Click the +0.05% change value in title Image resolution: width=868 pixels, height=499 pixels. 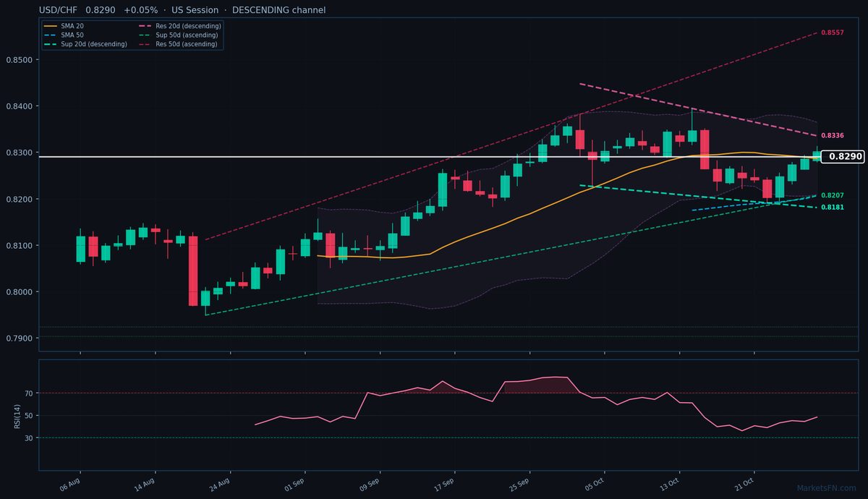point(140,10)
